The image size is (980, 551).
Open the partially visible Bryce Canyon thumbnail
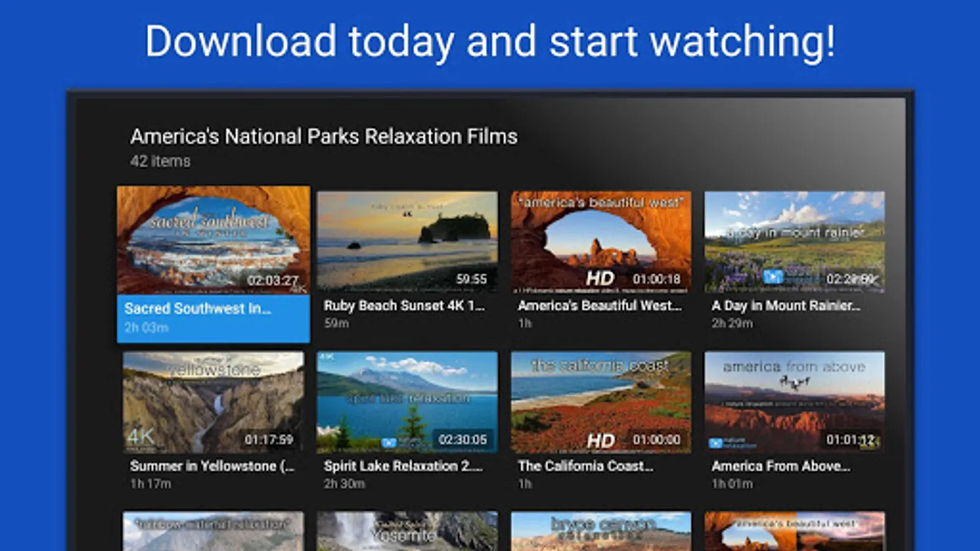pyautogui.click(x=601, y=531)
